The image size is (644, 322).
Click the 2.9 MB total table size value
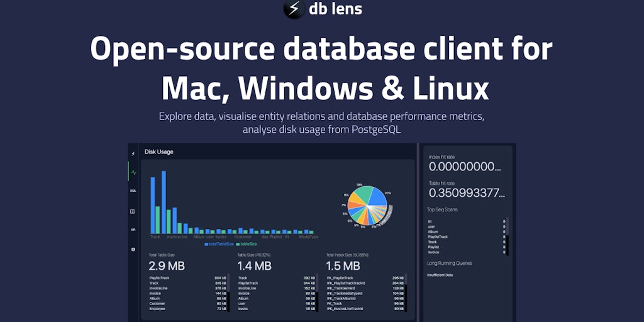(167, 266)
